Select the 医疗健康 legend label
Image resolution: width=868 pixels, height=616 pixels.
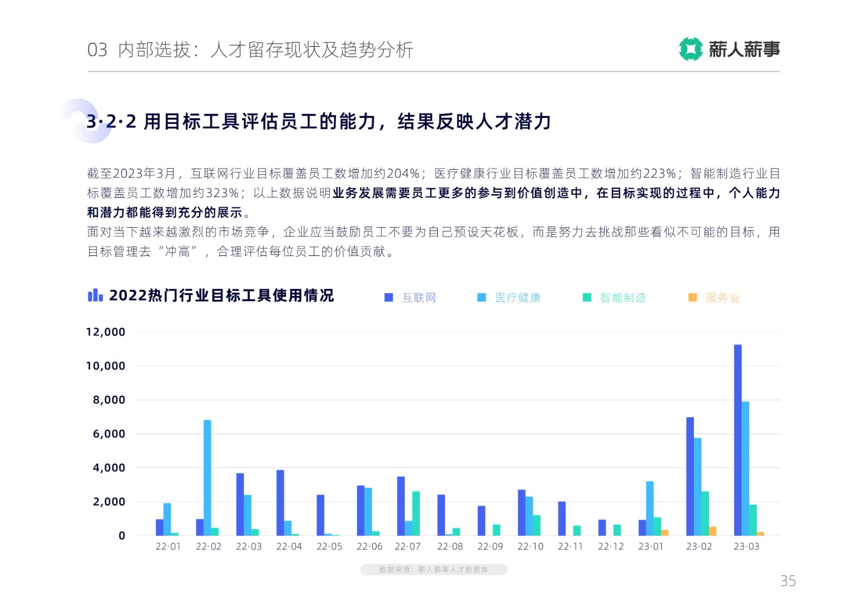(518, 298)
